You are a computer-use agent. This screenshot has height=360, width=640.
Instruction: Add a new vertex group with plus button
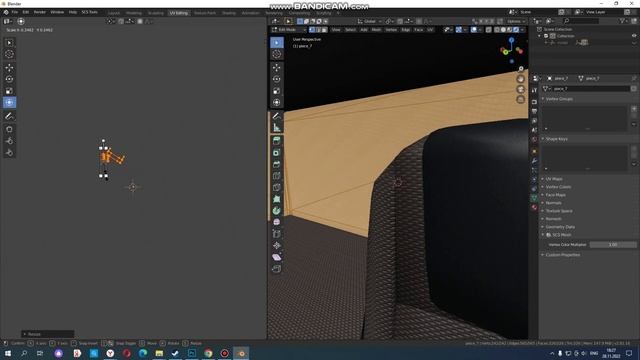click(x=634, y=109)
